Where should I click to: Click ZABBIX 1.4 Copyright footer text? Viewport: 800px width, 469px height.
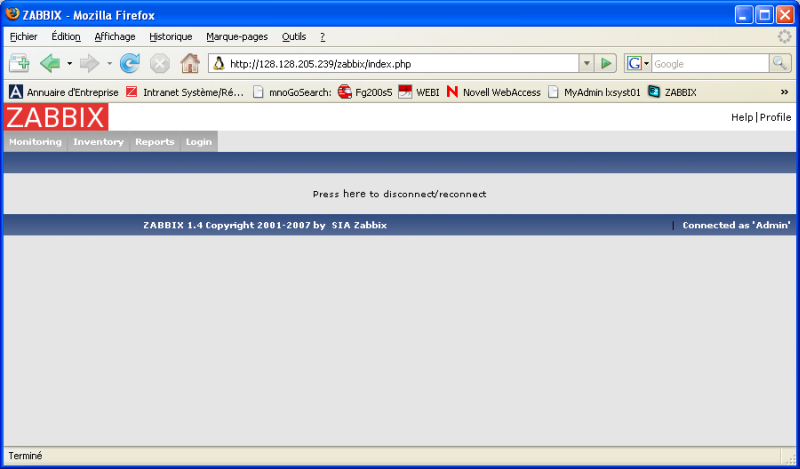(x=234, y=225)
